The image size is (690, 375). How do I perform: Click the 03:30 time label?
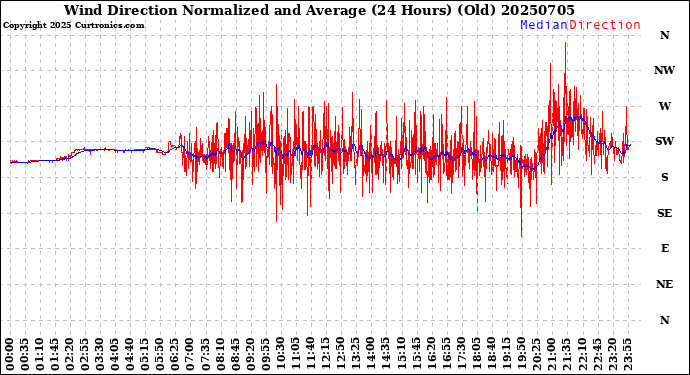pos(100,354)
